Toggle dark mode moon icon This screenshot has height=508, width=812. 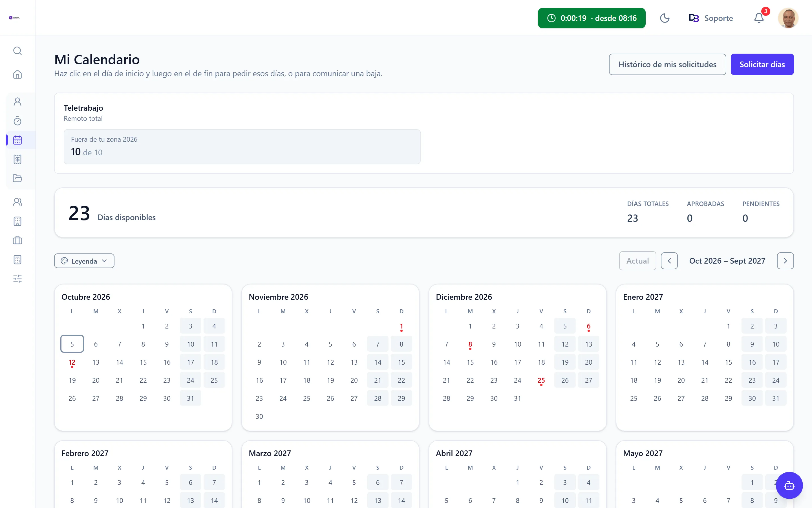665,18
